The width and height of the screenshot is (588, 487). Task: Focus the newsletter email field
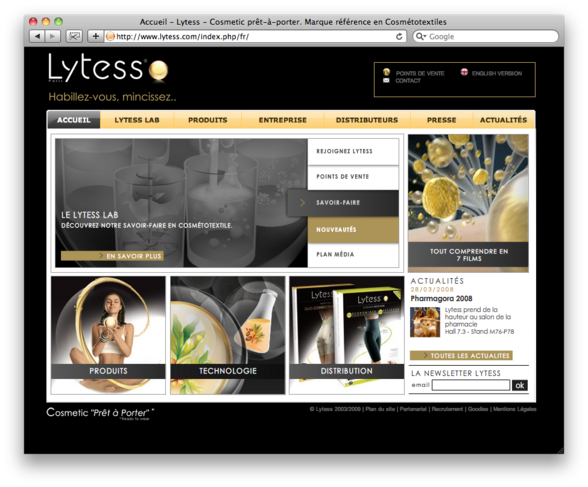tap(471, 385)
